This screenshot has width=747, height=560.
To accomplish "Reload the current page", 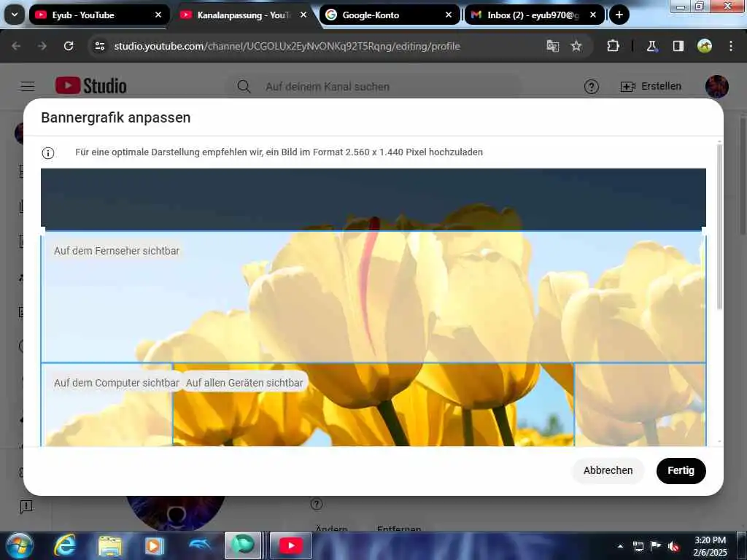I will pos(69,46).
